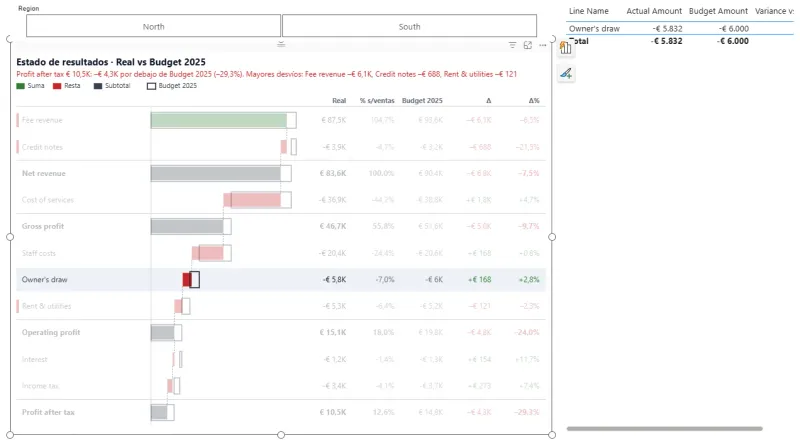Sort table by Line Name header
The image size is (800, 440).
coord(589,11)
